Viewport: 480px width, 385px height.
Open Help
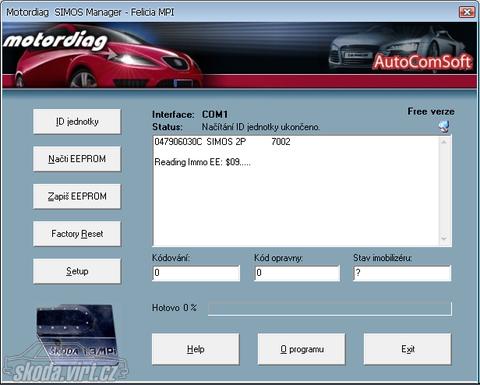click(196, 349)
